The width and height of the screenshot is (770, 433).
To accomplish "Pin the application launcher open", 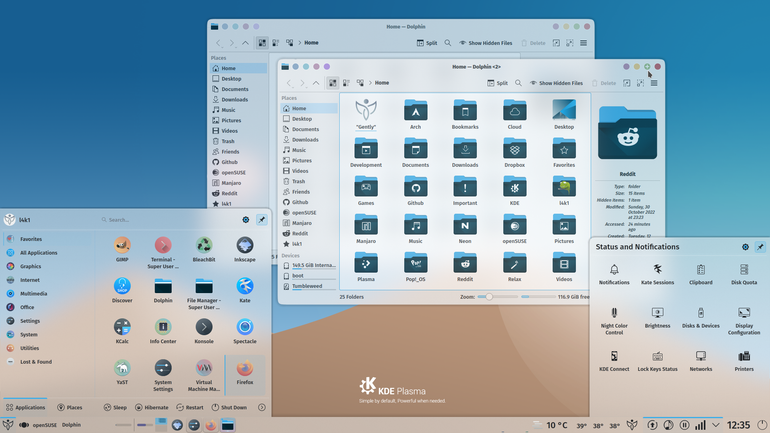I will click(x=262, y=220).
